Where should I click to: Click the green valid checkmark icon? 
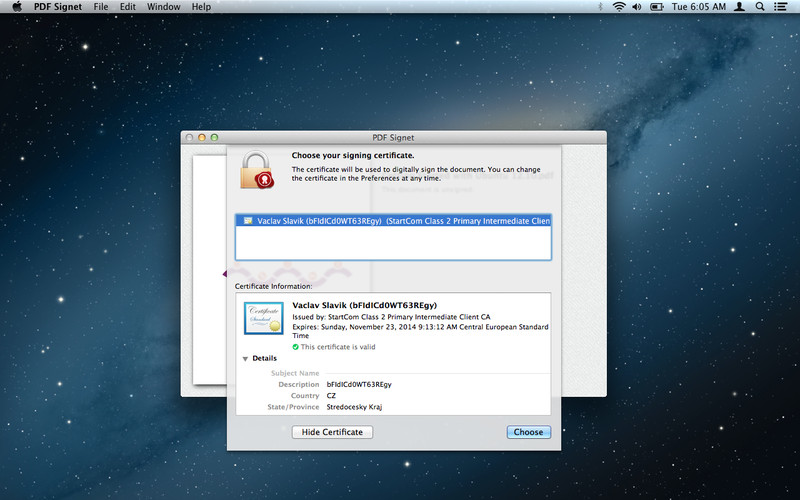coord(295,347)
